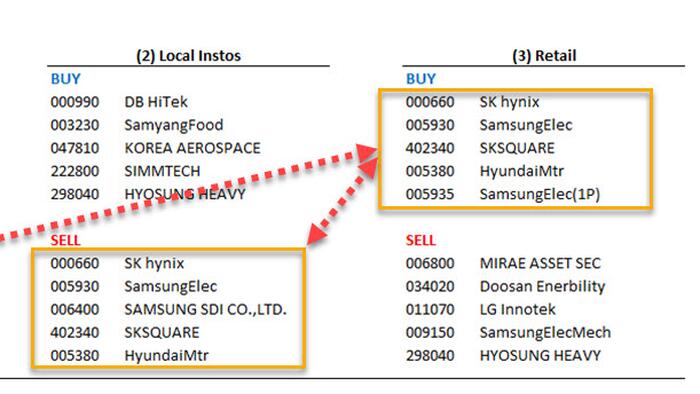
Task: Select the "SAMSUNG SDI CO.,LTD." entry
Action: [x=205, y=310]
